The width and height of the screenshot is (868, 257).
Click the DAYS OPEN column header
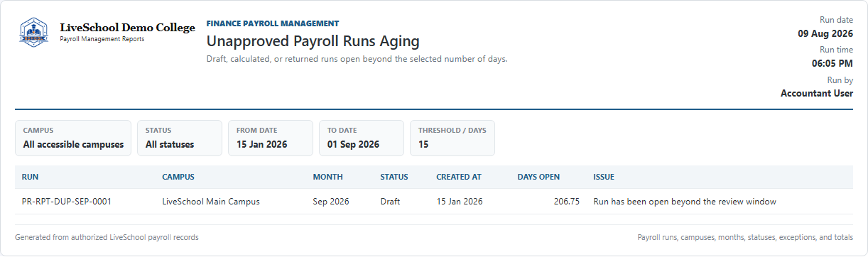point(538,177)
